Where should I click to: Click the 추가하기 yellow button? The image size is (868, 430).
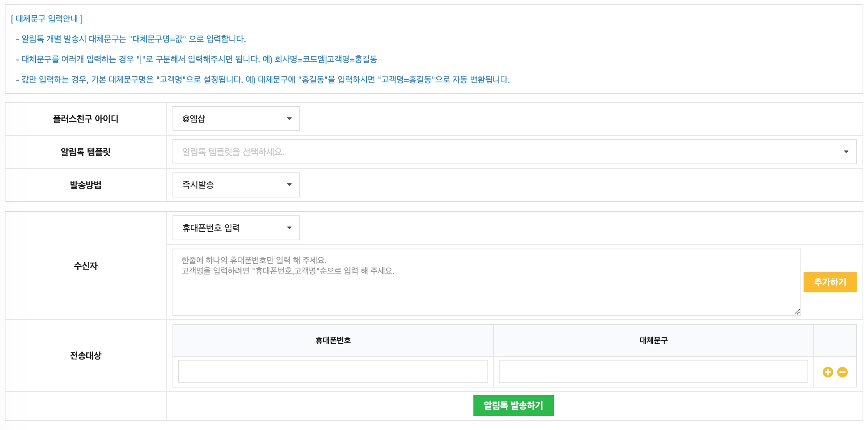point(830,282)
